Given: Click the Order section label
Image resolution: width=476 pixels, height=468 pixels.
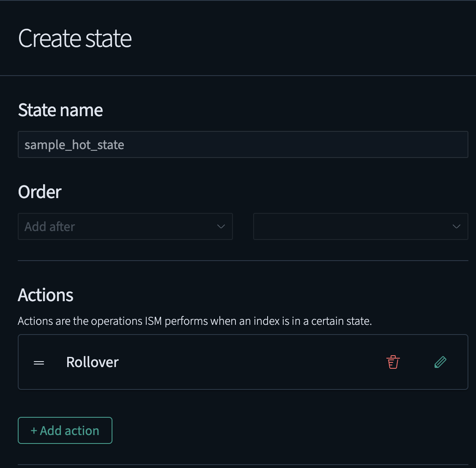Looking at the screenshot, I should click(40, 192).
